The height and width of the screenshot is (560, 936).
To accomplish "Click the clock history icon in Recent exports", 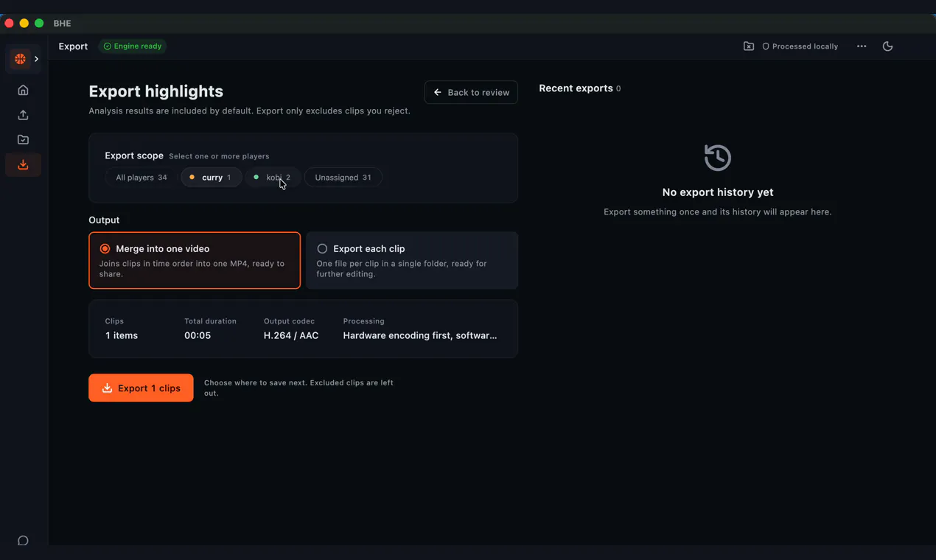I will (x=718, y=158).
